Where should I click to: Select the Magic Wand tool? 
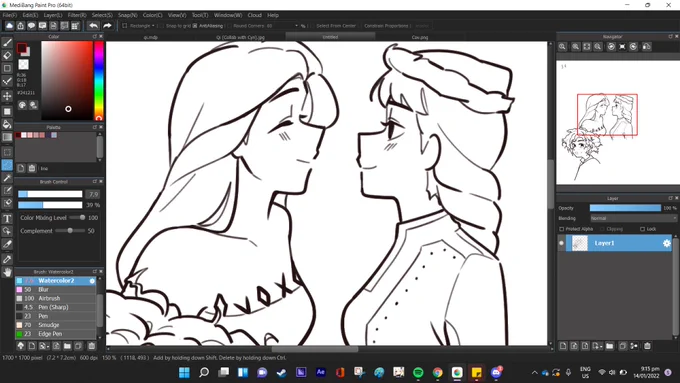click(7, 178)
